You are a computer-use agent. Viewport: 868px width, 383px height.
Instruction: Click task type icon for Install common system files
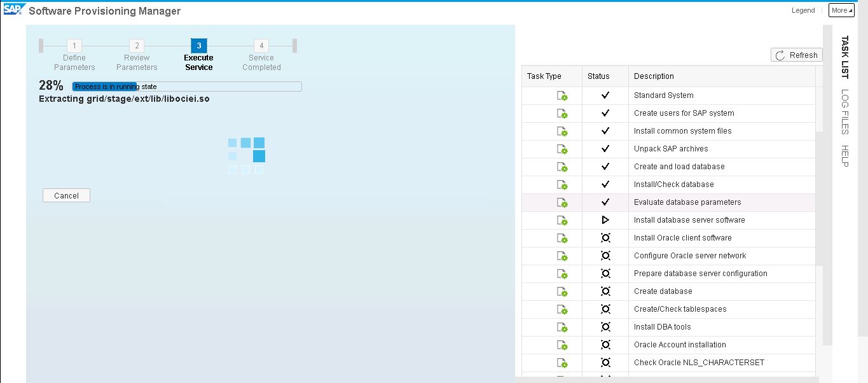point(562,131)
